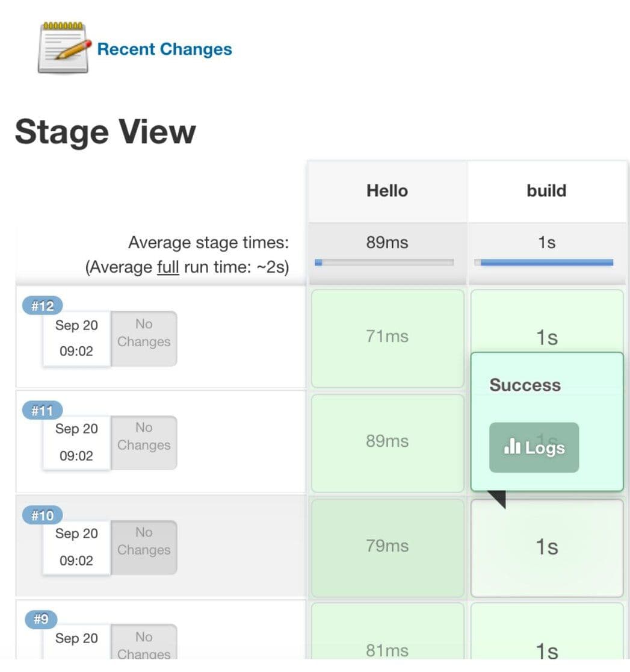Click the build stage average time cell

545,241
